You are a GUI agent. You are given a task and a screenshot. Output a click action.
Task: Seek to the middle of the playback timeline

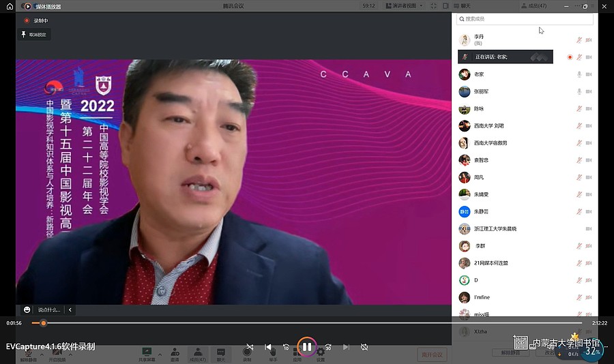tap(307, 323)
